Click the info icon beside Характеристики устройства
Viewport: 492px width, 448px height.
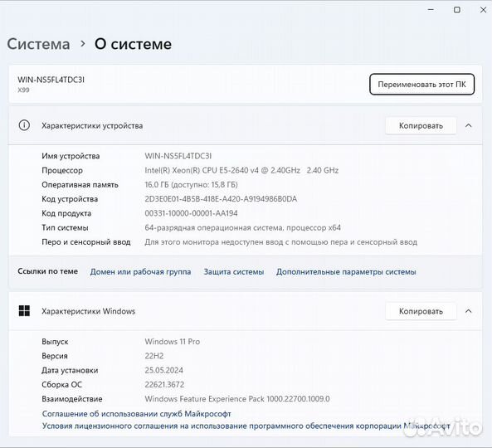[x=24, y=125]
